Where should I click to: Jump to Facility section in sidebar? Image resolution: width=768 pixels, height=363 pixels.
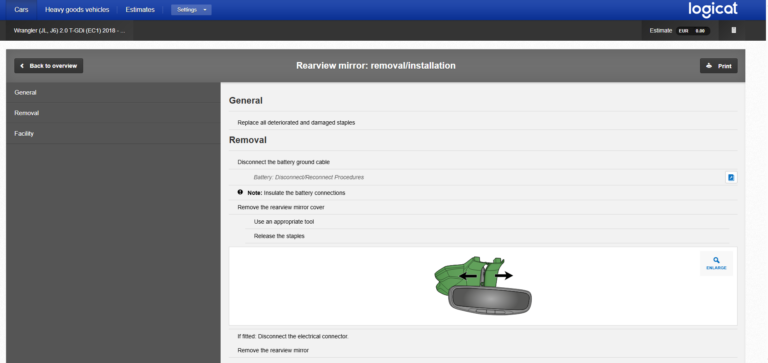click(113, 134)
